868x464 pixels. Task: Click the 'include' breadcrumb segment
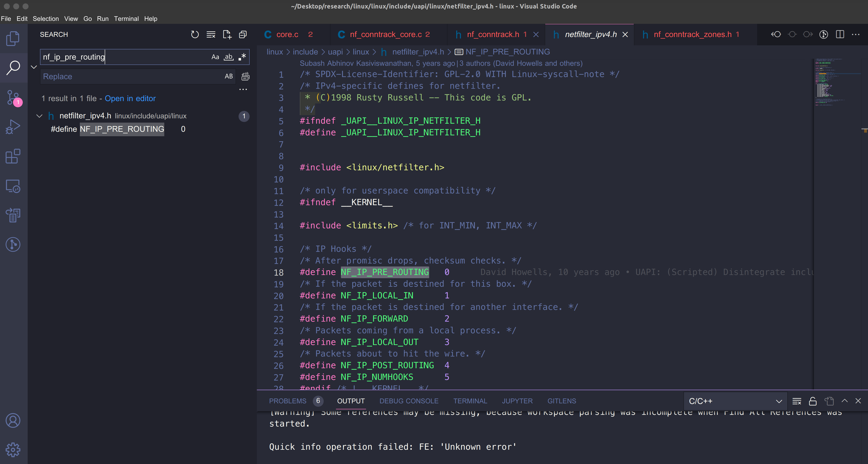point(305,52)
